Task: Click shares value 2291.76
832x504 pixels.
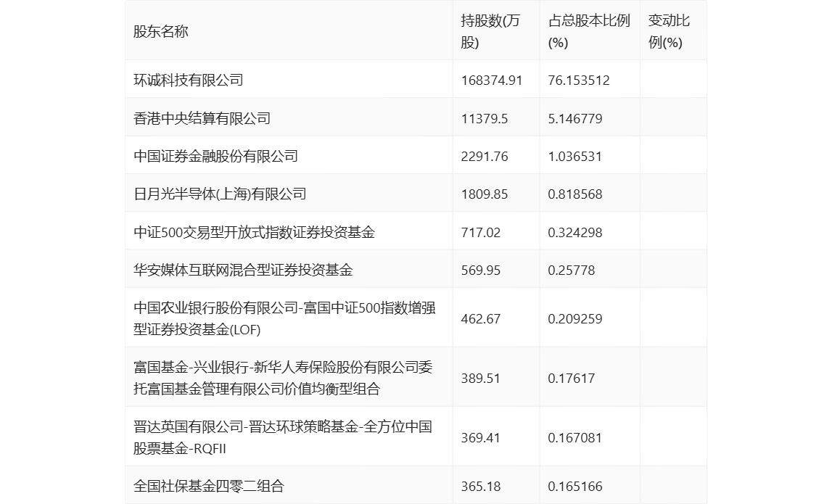Action: coord(485,157)
